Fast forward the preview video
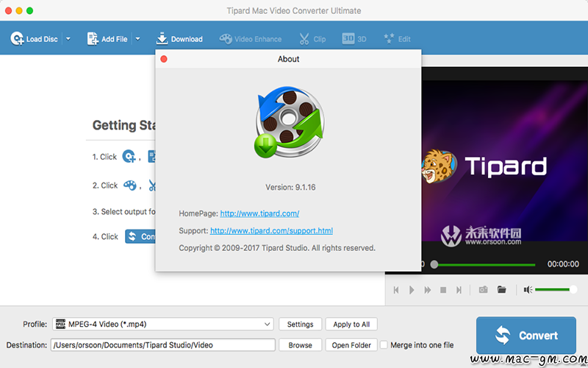 (x=428, y=290)
